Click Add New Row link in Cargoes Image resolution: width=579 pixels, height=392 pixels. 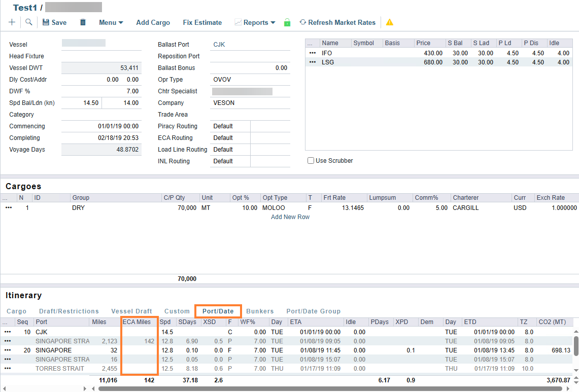coord(290,217)
